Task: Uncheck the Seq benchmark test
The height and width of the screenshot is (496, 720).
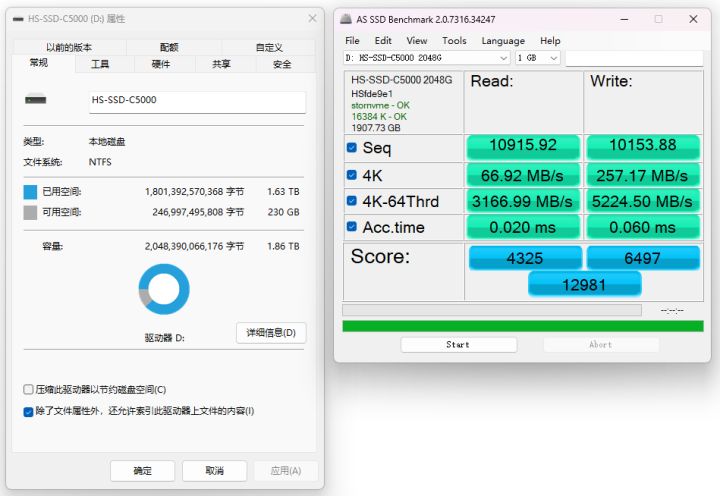Action: point(352,147)
